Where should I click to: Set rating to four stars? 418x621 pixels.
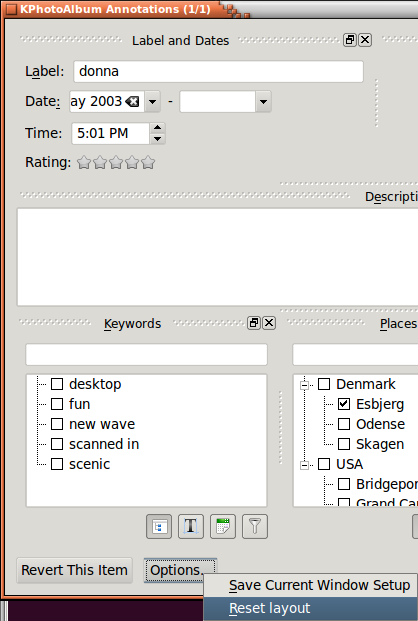pyautogui.click(x=132, y=162)
